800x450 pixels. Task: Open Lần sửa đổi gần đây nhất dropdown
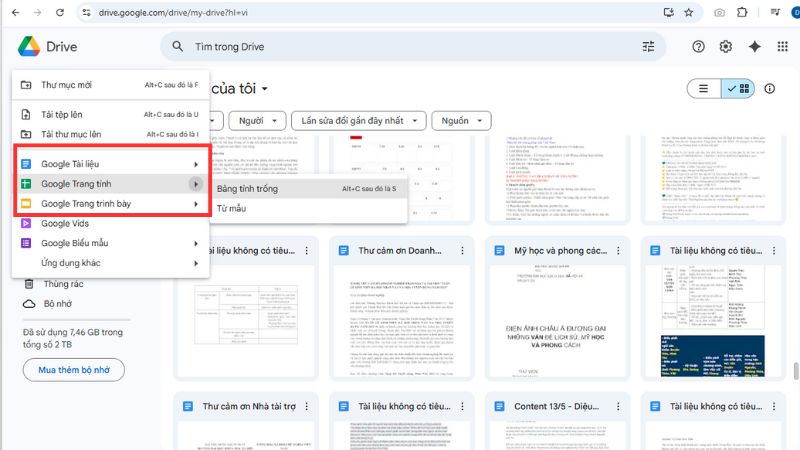click(x=359, y=121)
